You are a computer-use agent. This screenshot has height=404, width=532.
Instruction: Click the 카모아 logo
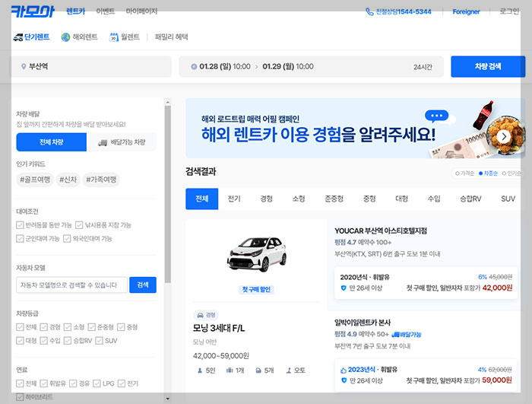click(x=33, y=11)
